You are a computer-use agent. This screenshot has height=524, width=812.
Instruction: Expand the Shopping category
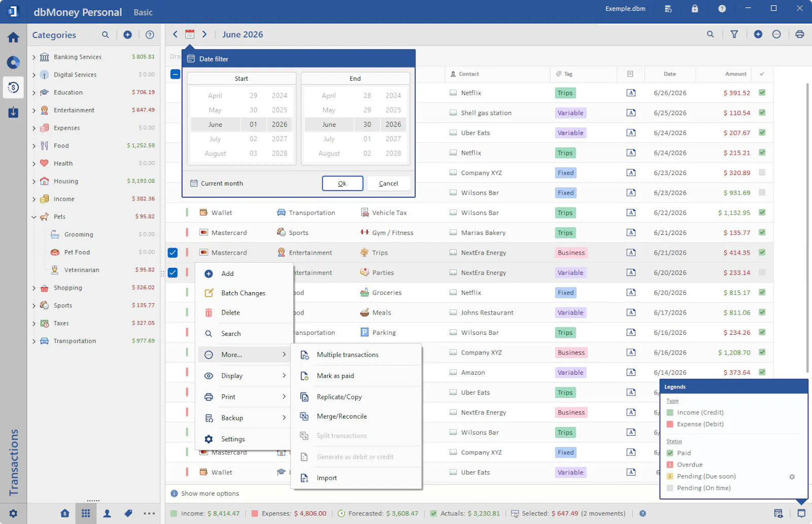34,288
